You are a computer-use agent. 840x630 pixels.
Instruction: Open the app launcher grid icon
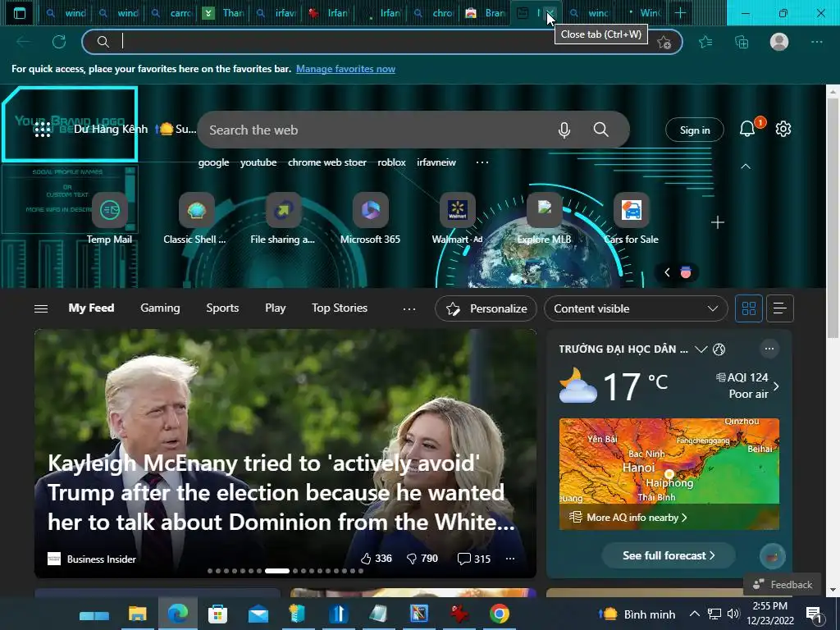[x=43, y=129]
